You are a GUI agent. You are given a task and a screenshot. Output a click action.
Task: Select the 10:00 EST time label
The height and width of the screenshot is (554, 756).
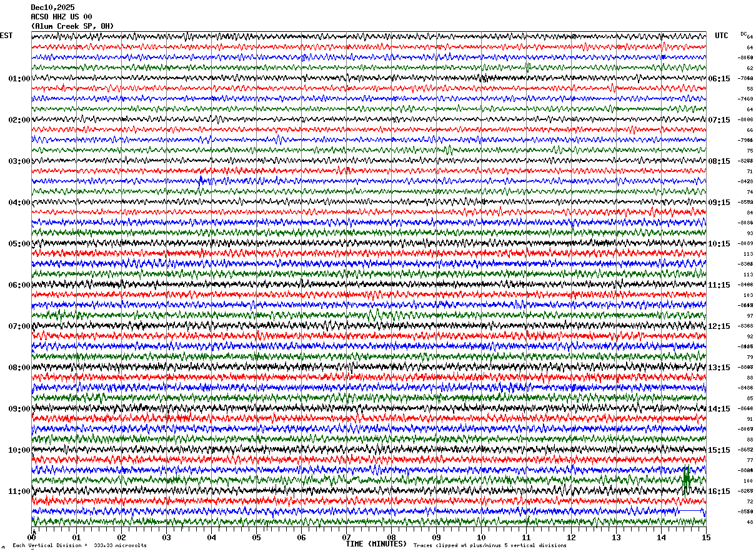[x=19, y=450]
